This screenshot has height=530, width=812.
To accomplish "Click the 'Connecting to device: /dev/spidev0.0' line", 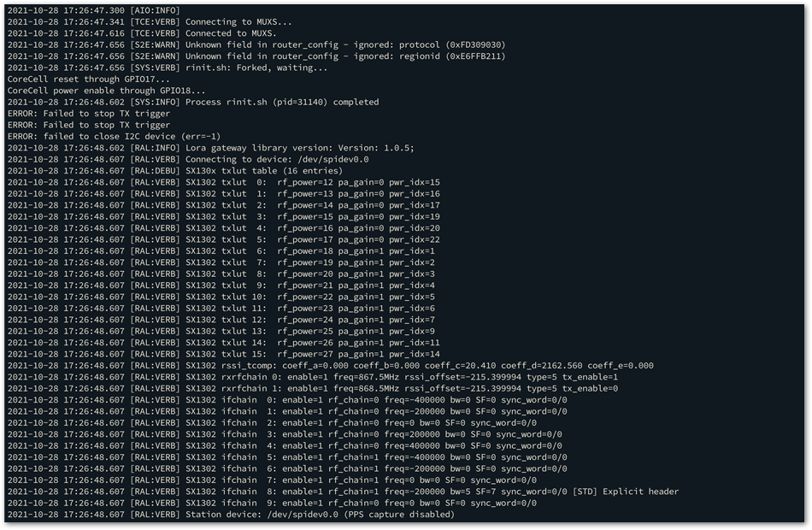I will point(188,159).
